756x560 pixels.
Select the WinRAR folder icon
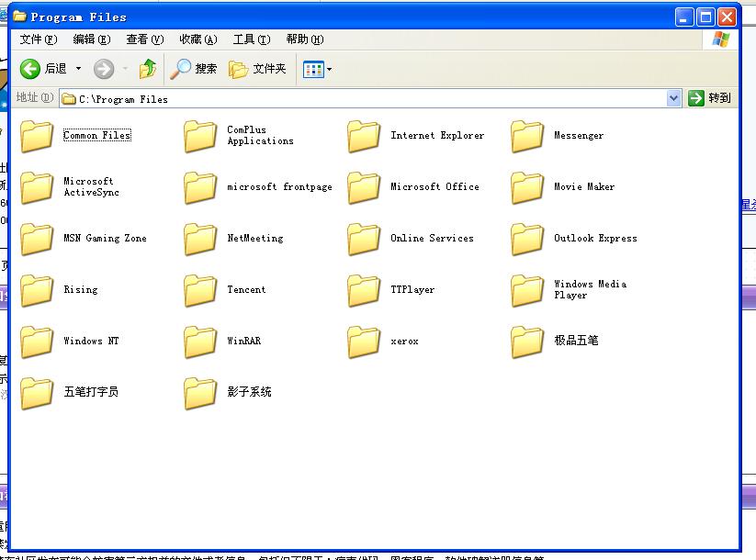pos(200,342)
